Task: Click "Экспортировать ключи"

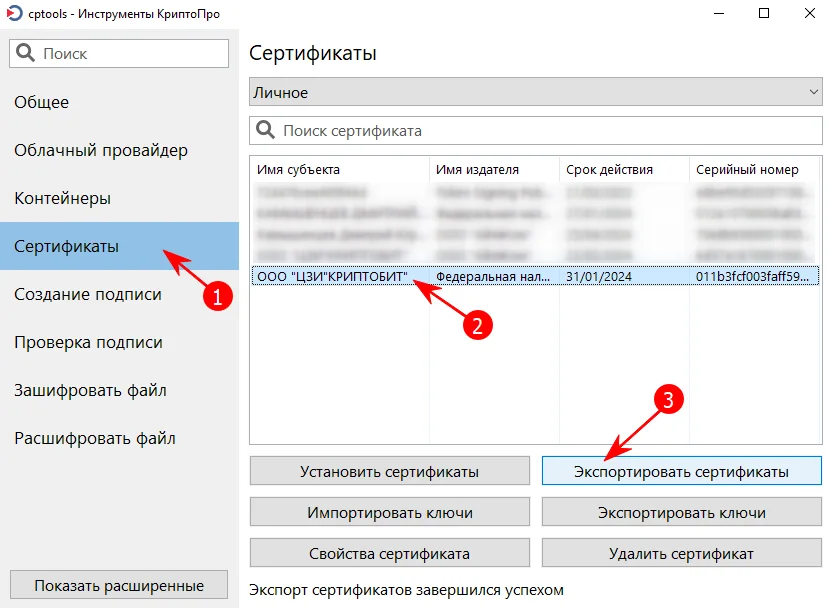Action: click(x=682, y=511)
